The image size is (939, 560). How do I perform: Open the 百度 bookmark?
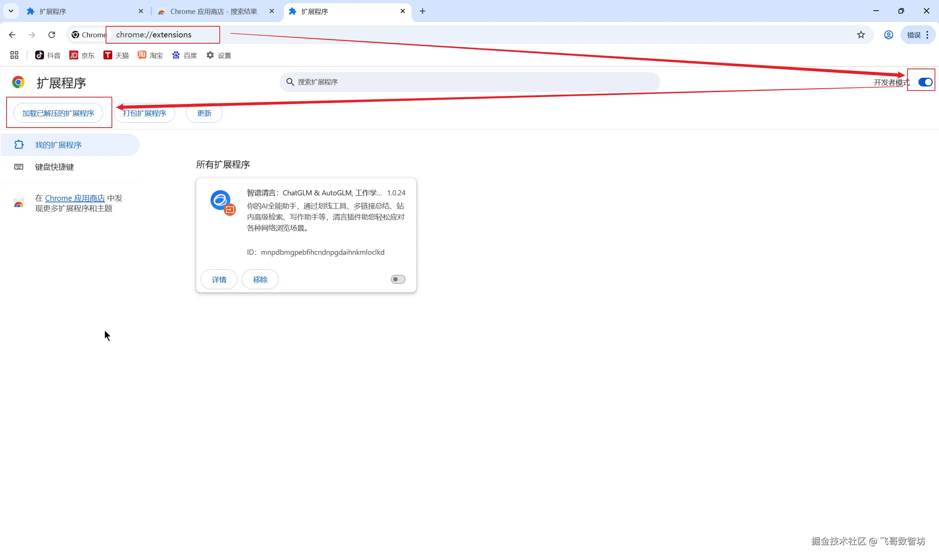184,55
